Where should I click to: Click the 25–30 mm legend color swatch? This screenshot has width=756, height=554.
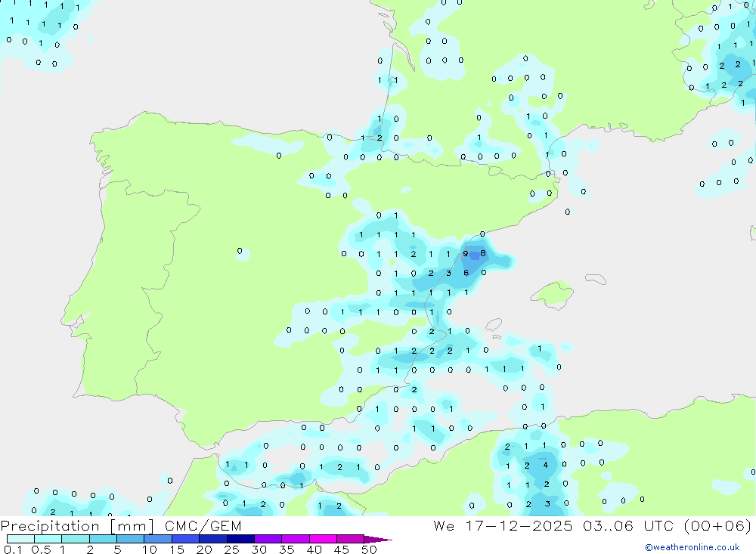pyautogui.click(x=240, y=539)
